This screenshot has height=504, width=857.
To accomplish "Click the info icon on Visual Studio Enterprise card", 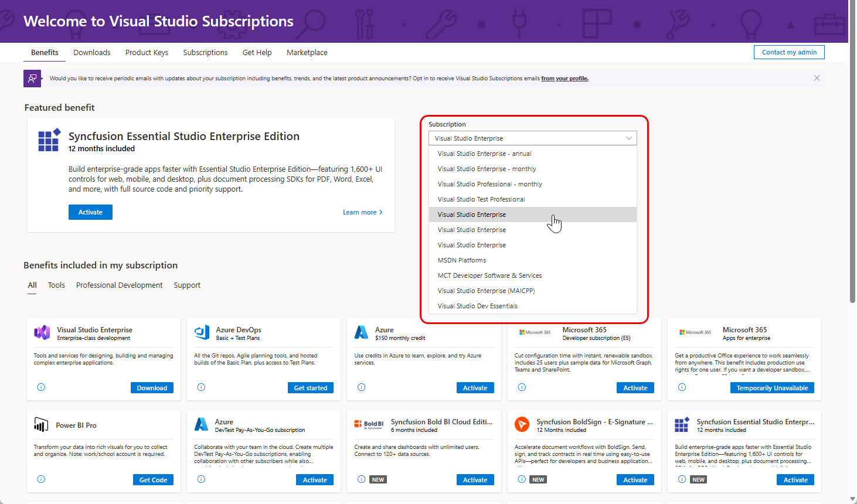I will (41, 387).
